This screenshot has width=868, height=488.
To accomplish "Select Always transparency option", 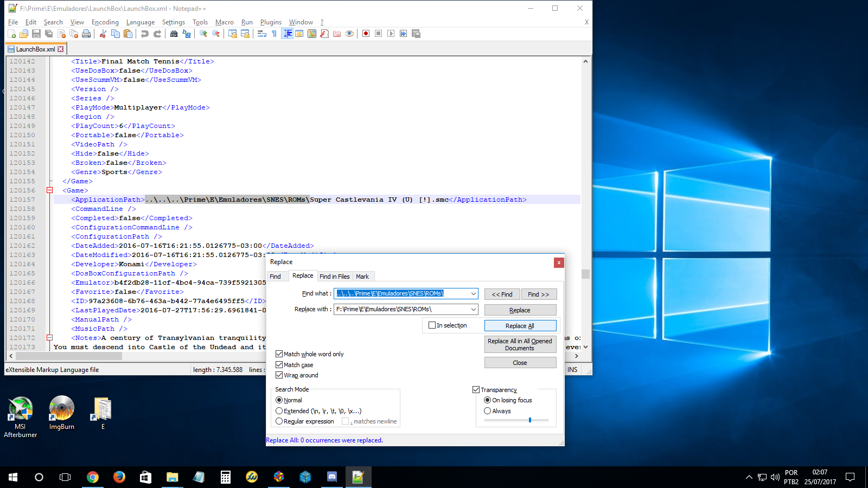I will coord(487,411).
